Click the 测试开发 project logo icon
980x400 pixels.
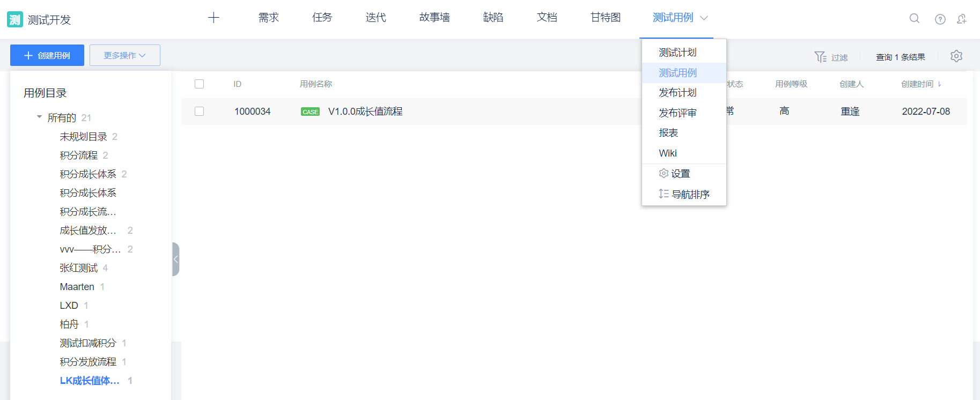(15, 19)
